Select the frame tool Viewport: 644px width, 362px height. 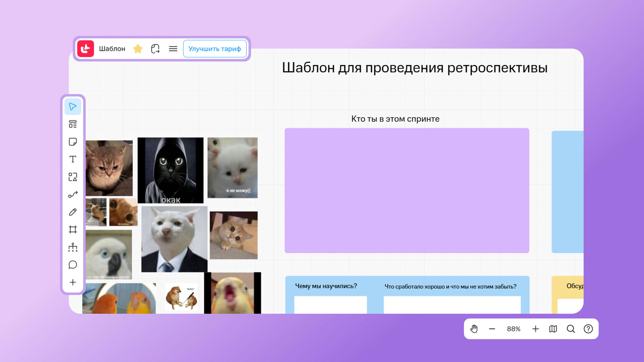[72, 230]
